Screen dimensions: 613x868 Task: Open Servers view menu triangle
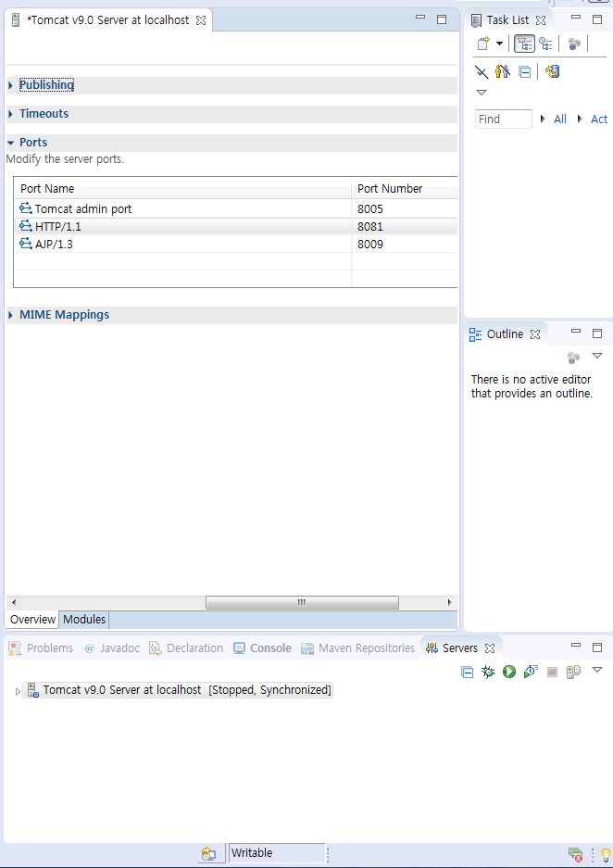[x=597, y=670]
